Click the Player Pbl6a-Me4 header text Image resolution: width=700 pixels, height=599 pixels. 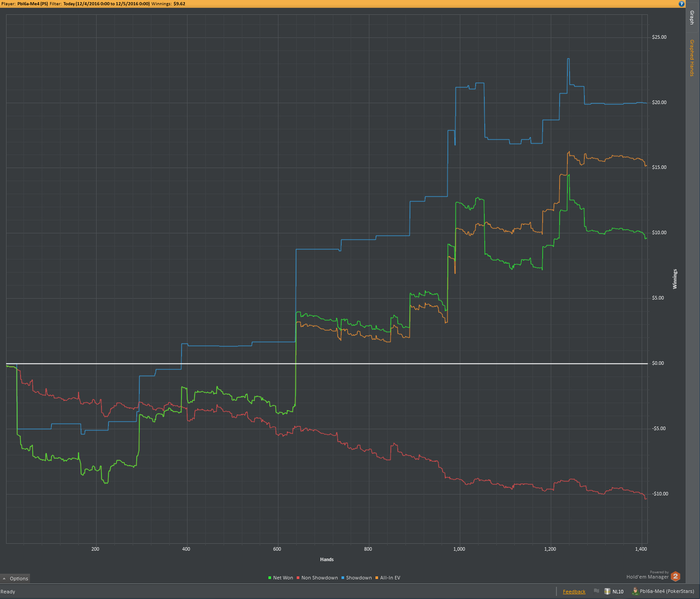(x=24, y=4)
